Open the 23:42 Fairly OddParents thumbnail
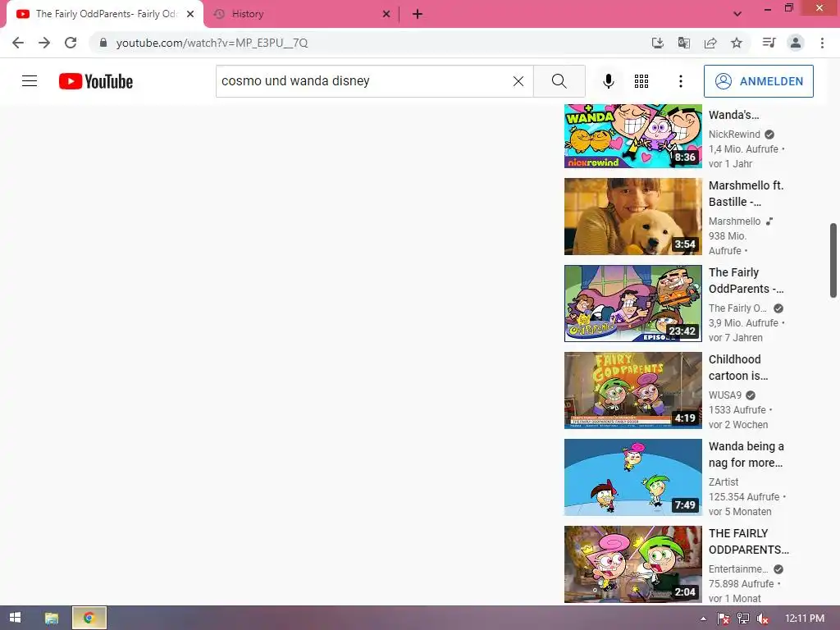The image size is (840, 630). pyautogui.click(x=632, y=304)
